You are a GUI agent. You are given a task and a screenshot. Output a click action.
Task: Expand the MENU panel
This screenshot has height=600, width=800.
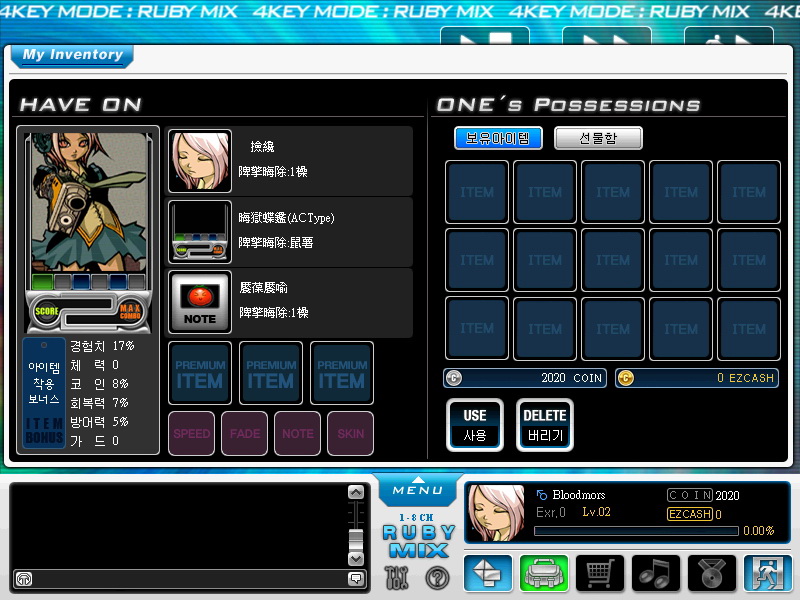(x=418, y=491)
